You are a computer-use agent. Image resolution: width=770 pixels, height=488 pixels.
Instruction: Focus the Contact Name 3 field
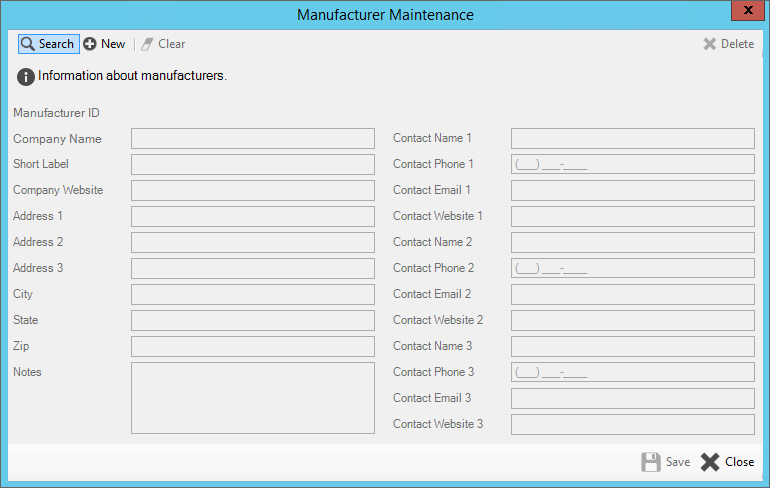[x=633, y=347]
